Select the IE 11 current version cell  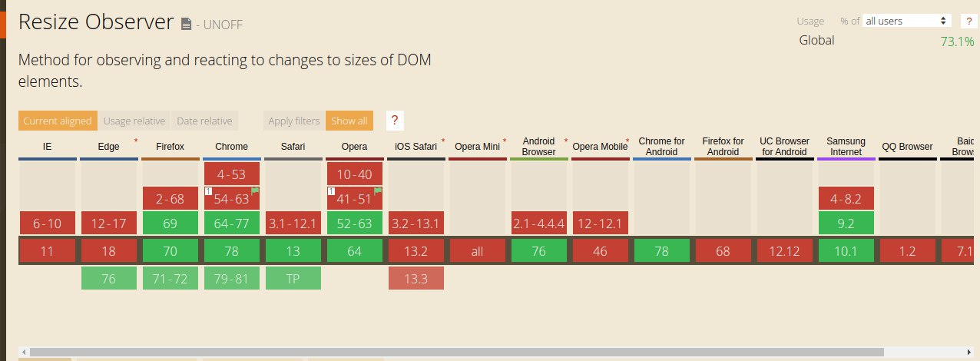point(48,250)
